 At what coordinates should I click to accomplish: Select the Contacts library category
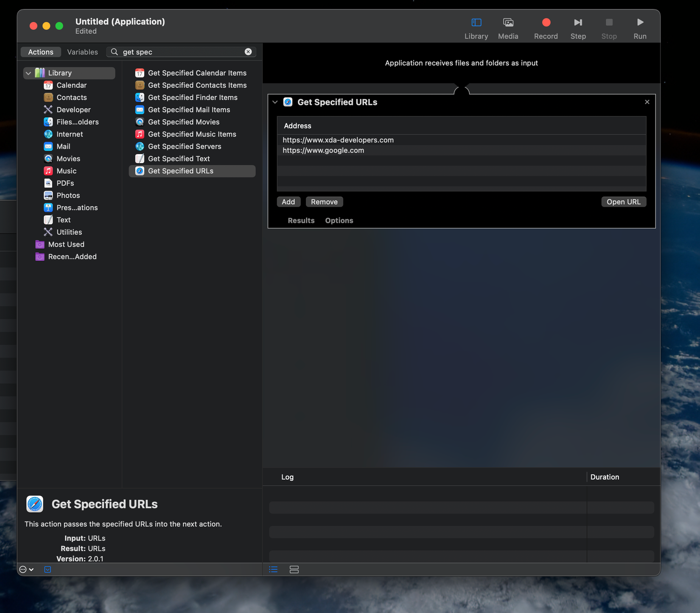point(71,98)
